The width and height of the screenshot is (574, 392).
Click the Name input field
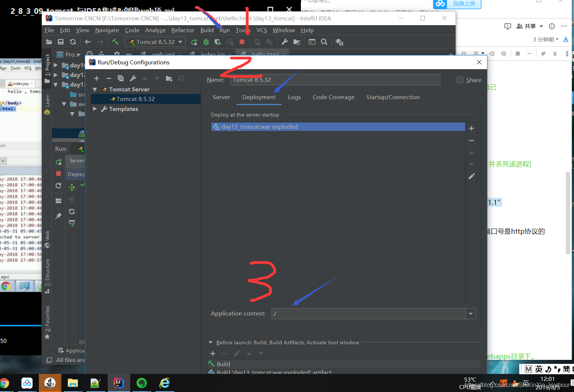[335, 80]
